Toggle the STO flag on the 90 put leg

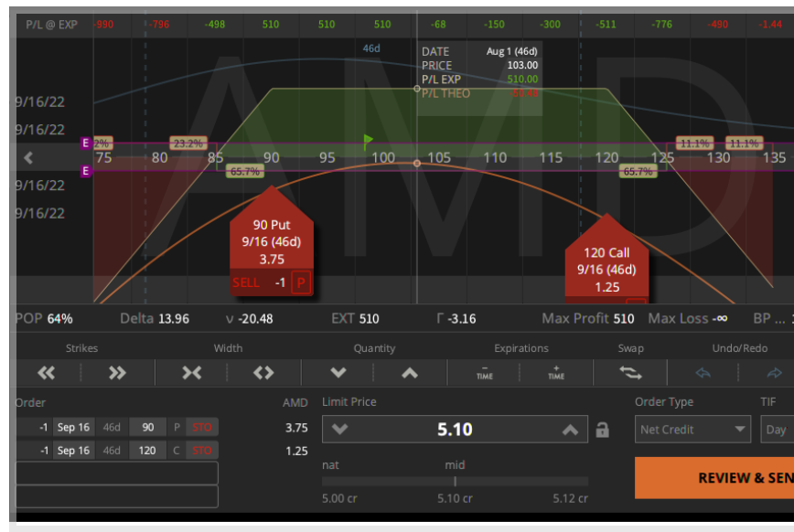tap(202, 427)
